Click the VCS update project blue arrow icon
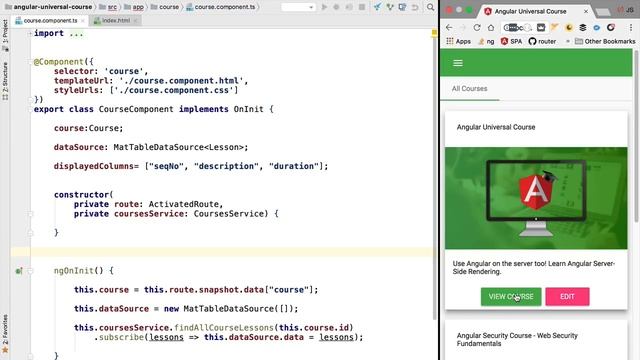 click(378, 7)
